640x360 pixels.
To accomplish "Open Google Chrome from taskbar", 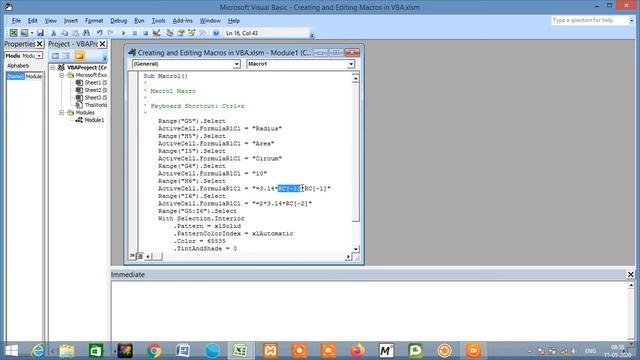I will click(154, 351).
